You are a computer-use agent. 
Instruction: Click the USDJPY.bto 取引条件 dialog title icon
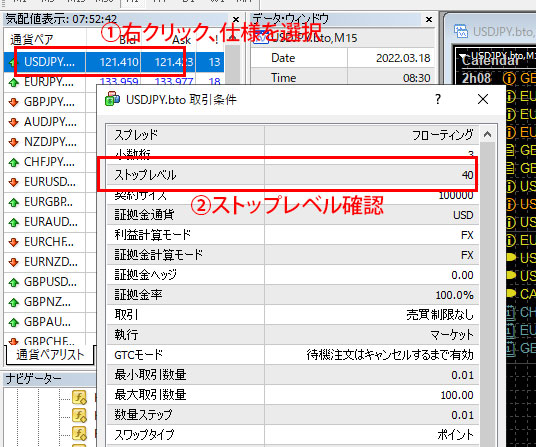[112, 99]
